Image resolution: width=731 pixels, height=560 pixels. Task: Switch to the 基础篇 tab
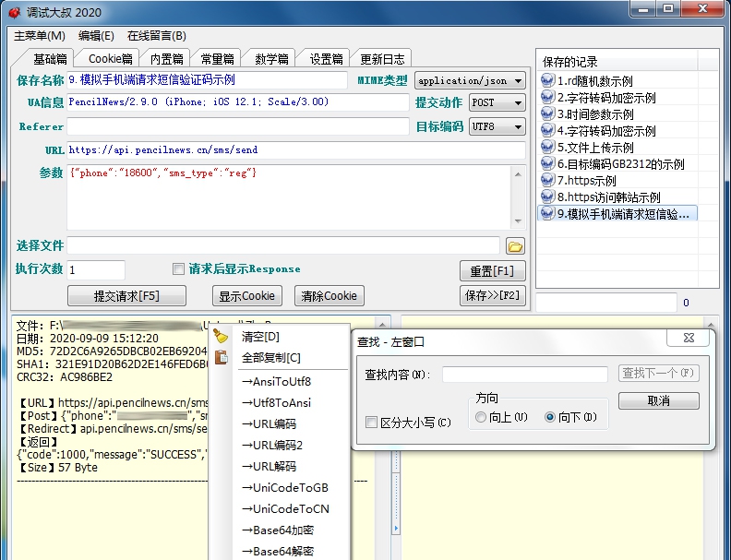[50, 59]
